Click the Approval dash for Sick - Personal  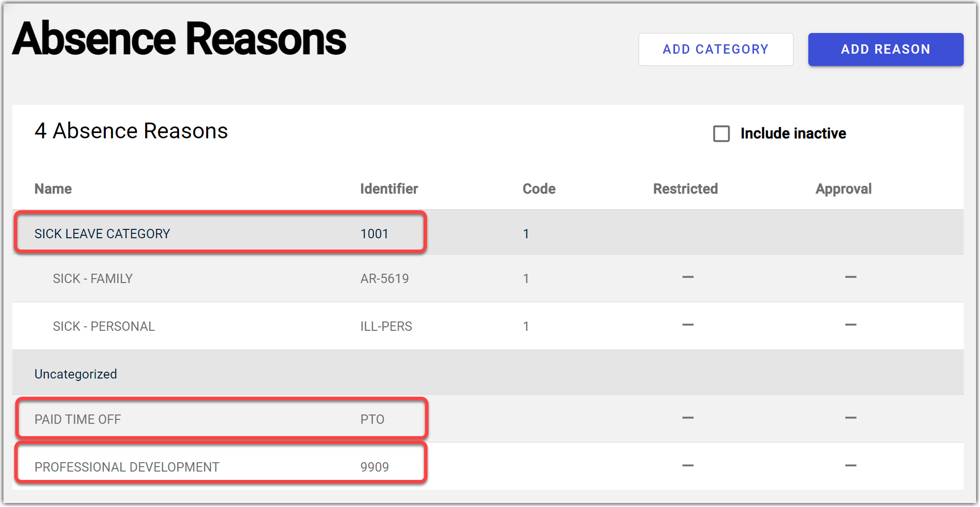pos(851,325)
